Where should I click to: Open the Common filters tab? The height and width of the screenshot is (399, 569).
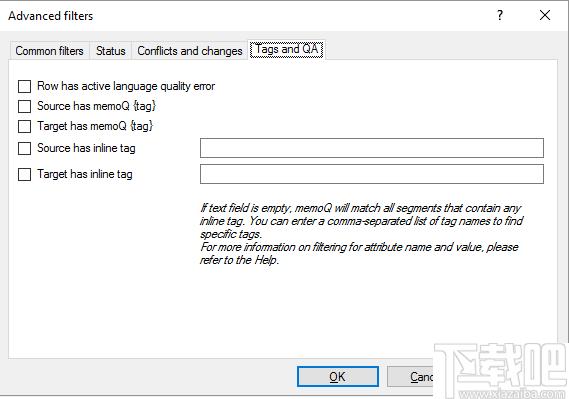pyautogui.click(x=49, y=51)
